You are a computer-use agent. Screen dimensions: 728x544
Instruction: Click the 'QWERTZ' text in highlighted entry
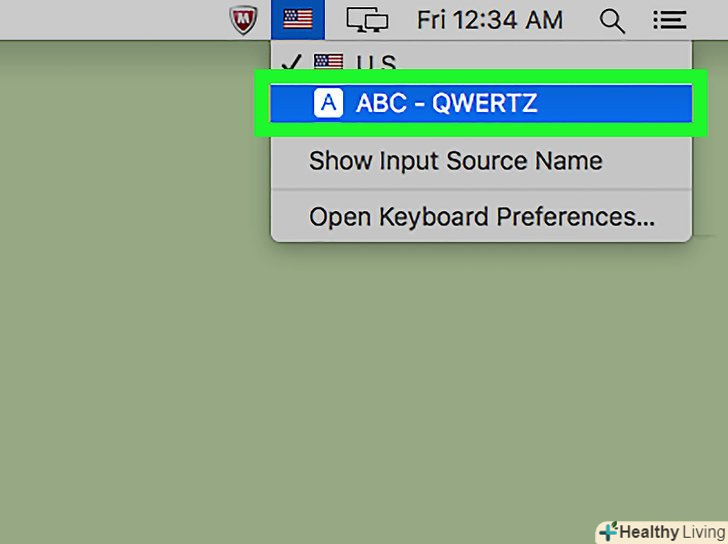coord(484,102)
